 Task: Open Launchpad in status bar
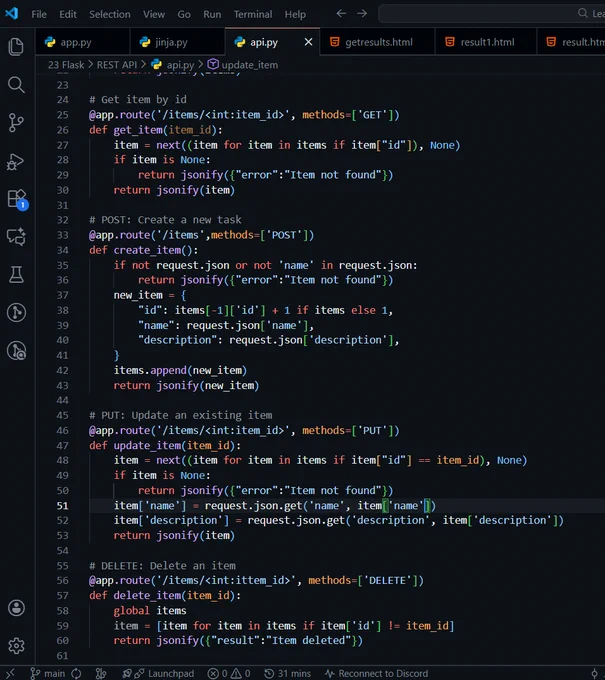[x=158, y=673]
